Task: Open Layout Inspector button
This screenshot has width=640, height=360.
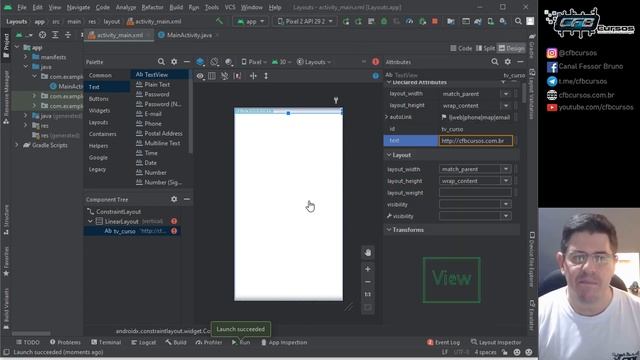Action: pos(496,342)
